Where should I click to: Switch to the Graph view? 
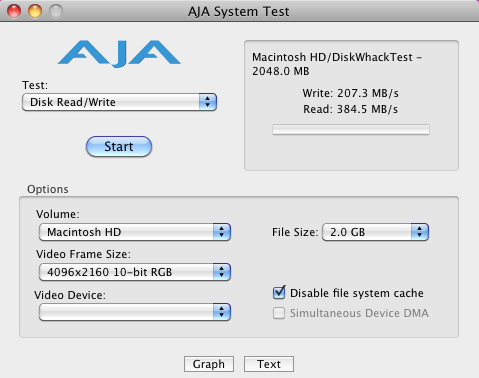pyautogui.click(x=209, y=364)
